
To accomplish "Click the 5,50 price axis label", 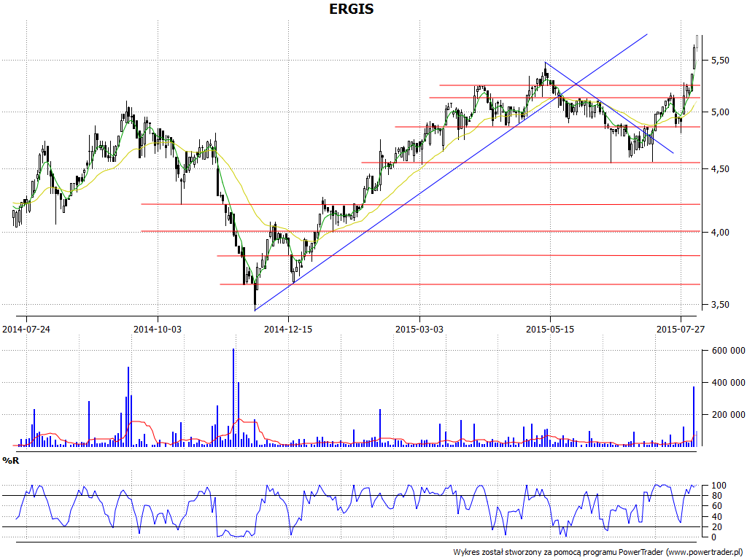I will 720,61.
